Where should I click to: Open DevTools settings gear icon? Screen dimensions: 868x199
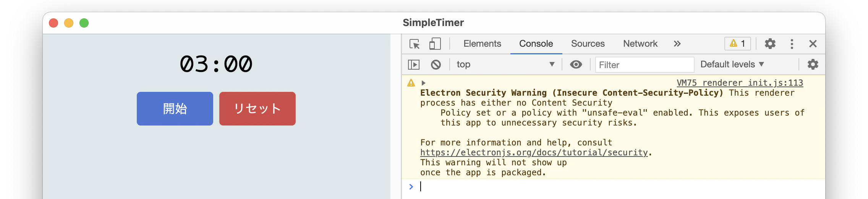770,44
